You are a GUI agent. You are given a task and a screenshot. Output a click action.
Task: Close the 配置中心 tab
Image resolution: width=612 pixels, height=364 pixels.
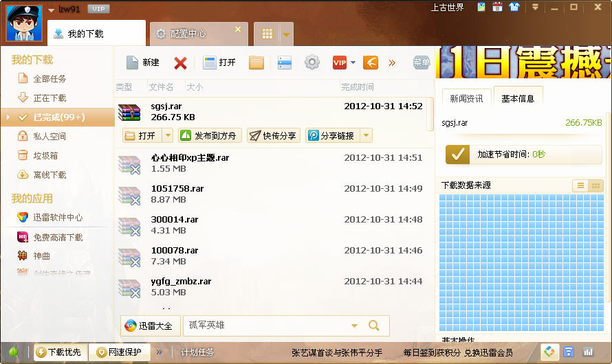pos(238,30)
